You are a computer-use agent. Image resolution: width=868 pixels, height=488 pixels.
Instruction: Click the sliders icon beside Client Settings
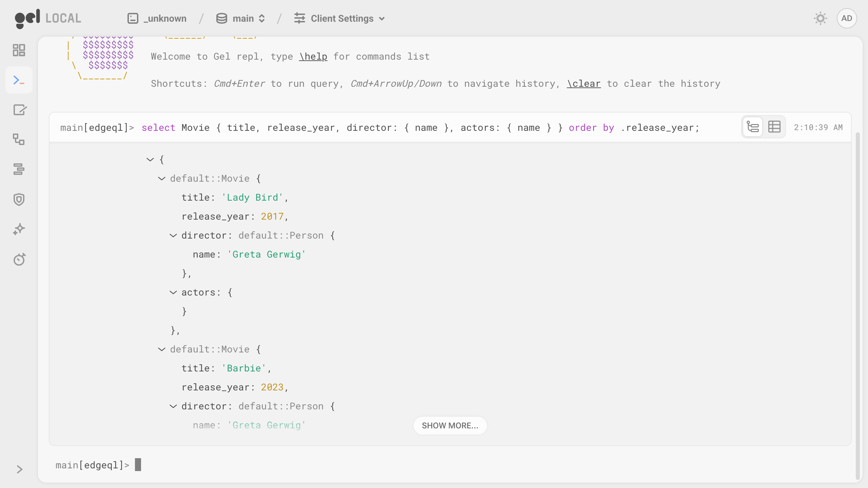pyautogui.click(x=300, y=18)
